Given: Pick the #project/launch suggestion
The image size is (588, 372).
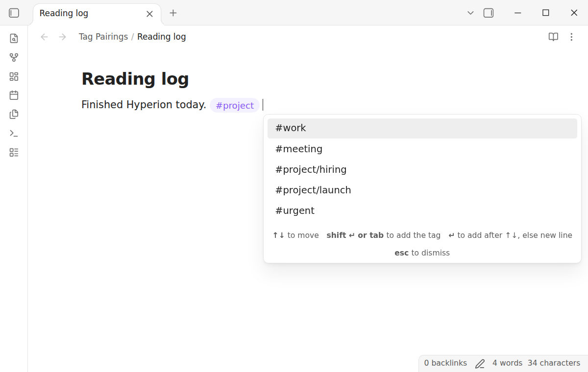Looking at the screenshot, I should [422, 190].
